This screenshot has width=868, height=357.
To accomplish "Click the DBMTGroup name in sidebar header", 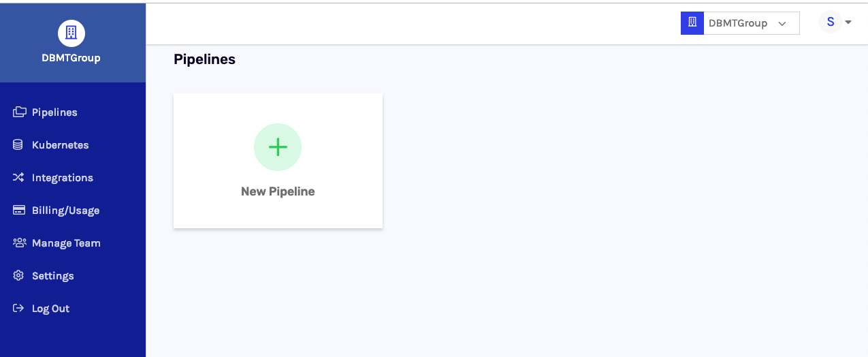I will tap(71, 58).
